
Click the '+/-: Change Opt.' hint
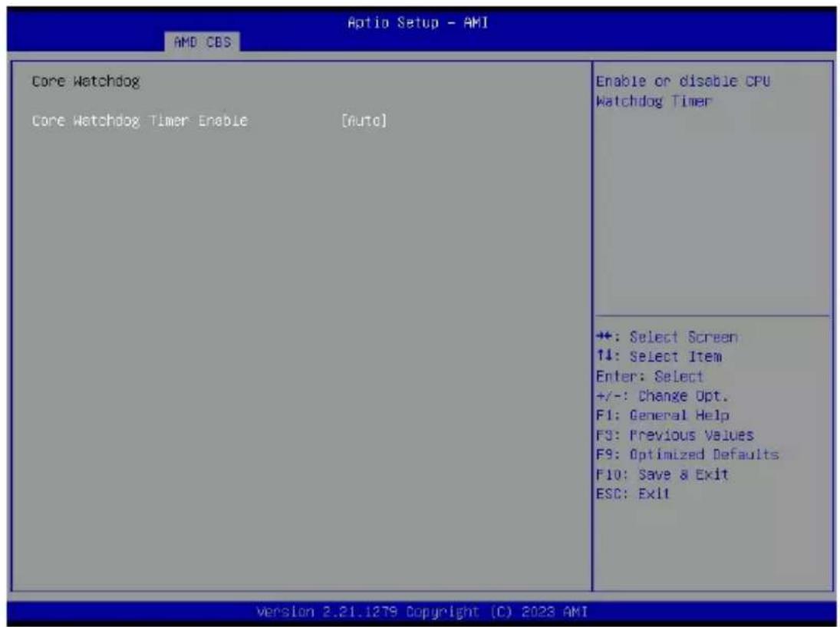pyautogui.click(x=662, y=396)
